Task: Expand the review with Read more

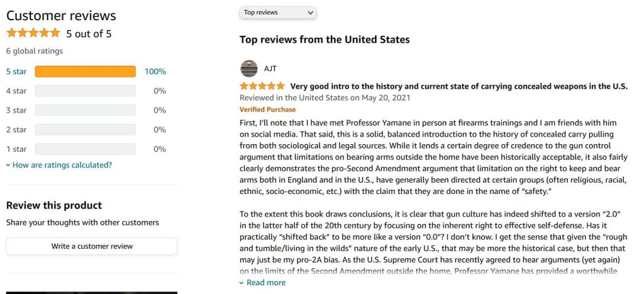Action: [265, 283]
